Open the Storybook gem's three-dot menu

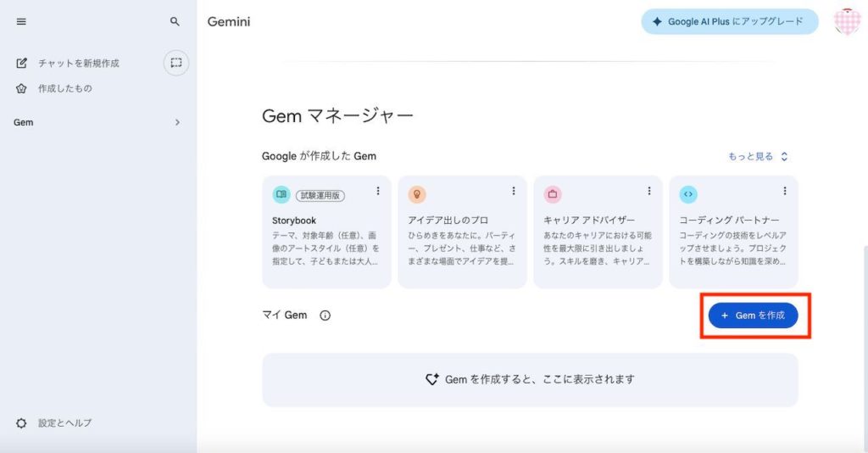coord(378,191)
